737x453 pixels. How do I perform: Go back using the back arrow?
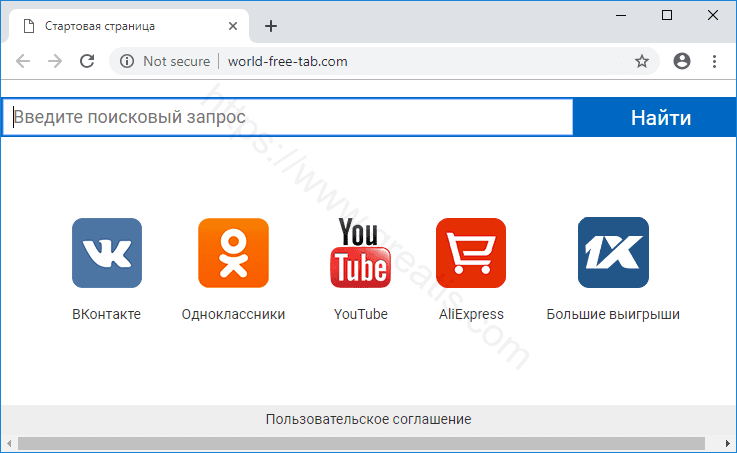pos(23,61)
